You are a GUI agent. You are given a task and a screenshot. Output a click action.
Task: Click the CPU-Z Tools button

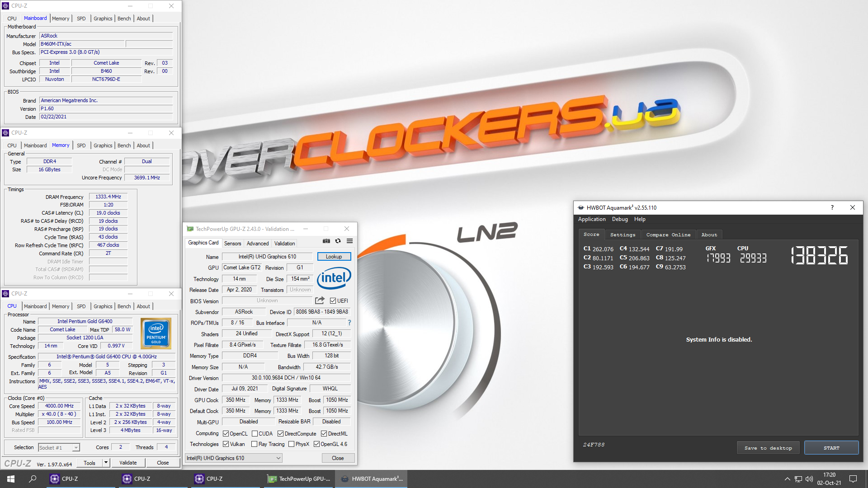90,463
